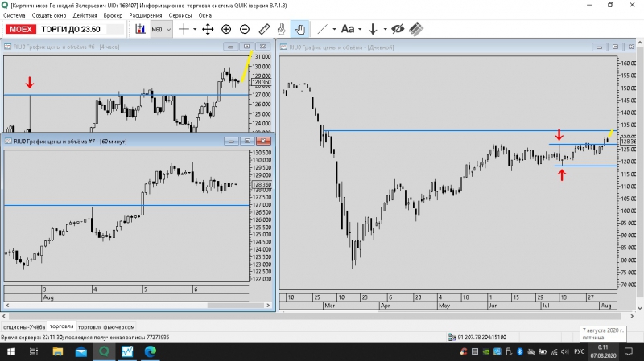Select the ruler measurement tool
This screenshot has width=644, height=361.
[264, 29]
